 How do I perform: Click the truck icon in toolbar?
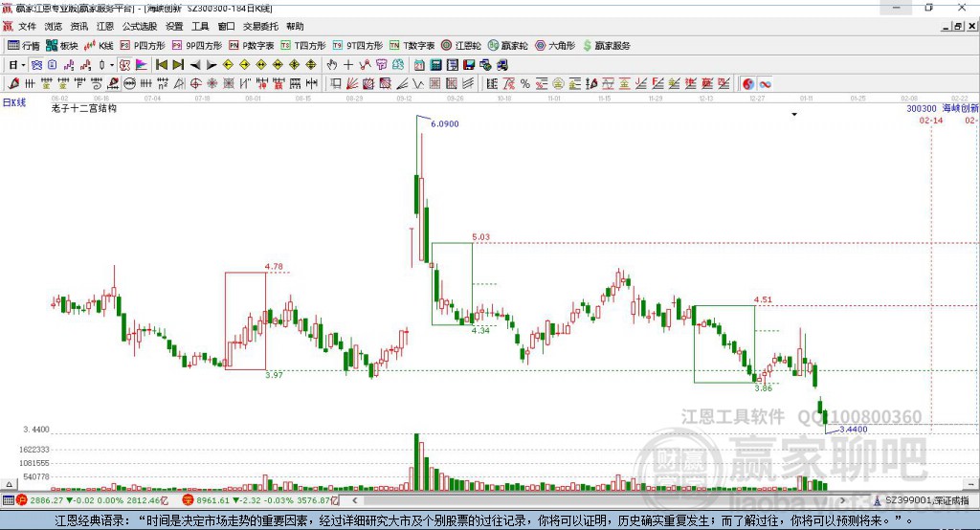pyautogui.click(x=502, y=65)
